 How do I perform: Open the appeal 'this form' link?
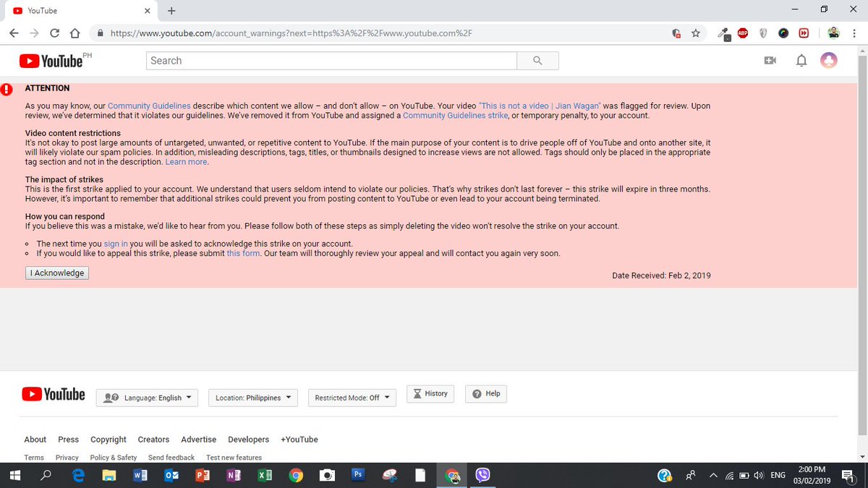click(243, 254)
